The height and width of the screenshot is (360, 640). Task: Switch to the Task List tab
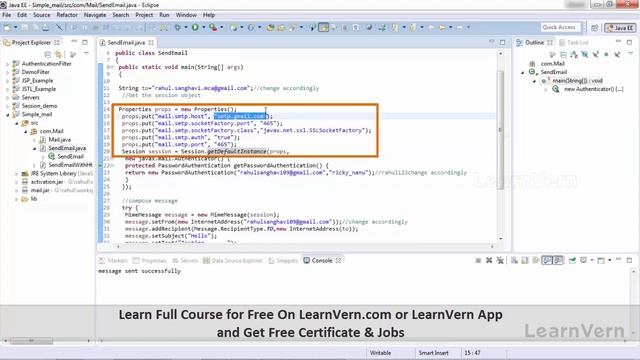[x=573, y=42]
